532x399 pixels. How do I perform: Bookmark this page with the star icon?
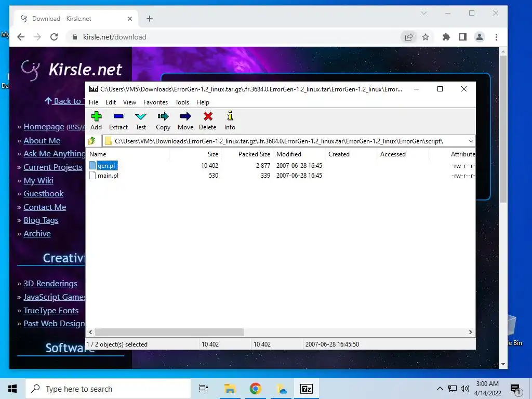[425, 37]
